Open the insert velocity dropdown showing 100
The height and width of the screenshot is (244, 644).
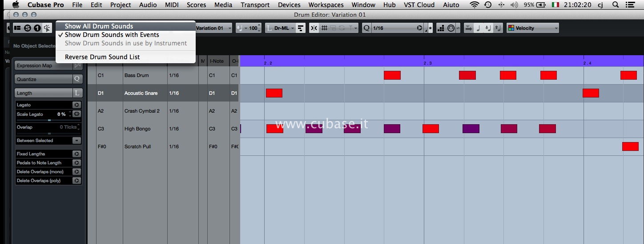point(249,28)
